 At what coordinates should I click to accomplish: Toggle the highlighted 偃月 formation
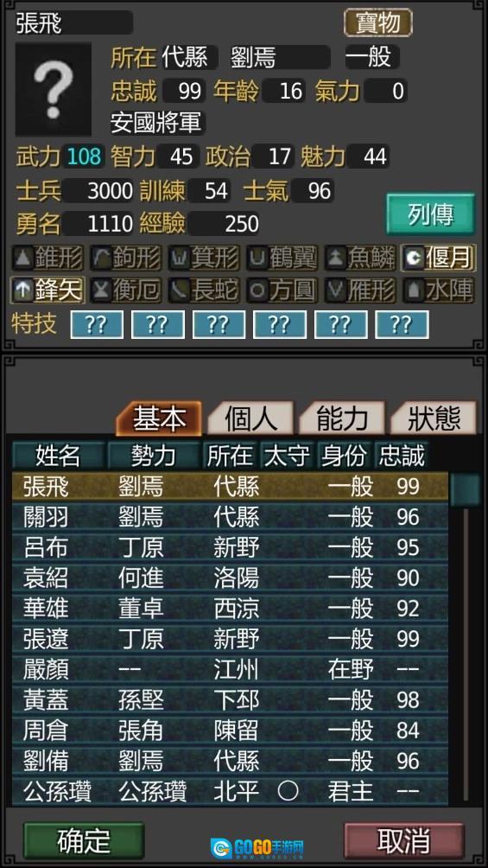pos(438,258)
